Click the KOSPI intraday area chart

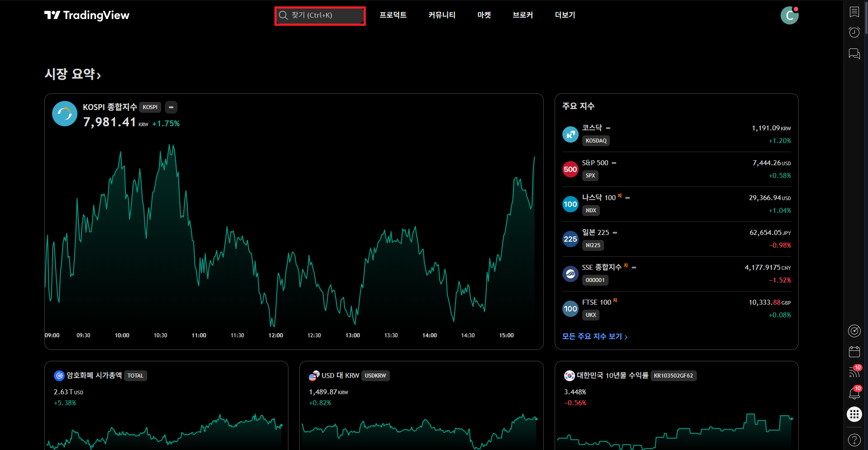click(290, 235)
